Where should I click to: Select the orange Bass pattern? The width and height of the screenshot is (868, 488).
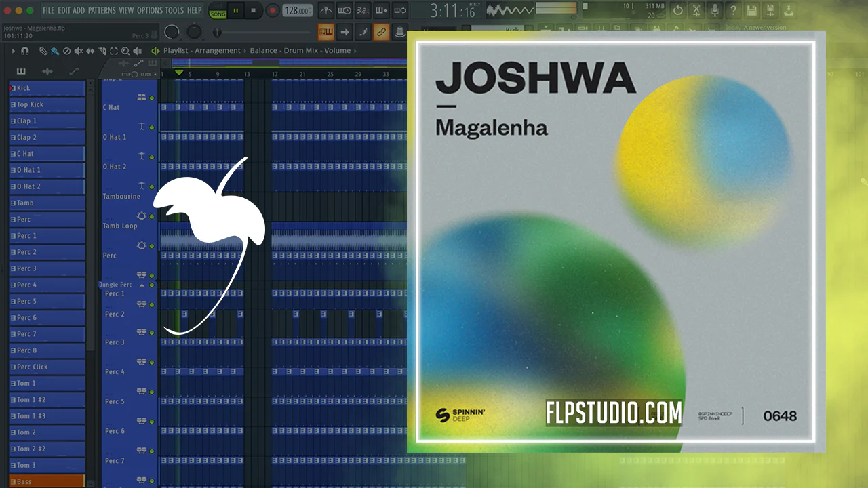[x=47, y=481]
